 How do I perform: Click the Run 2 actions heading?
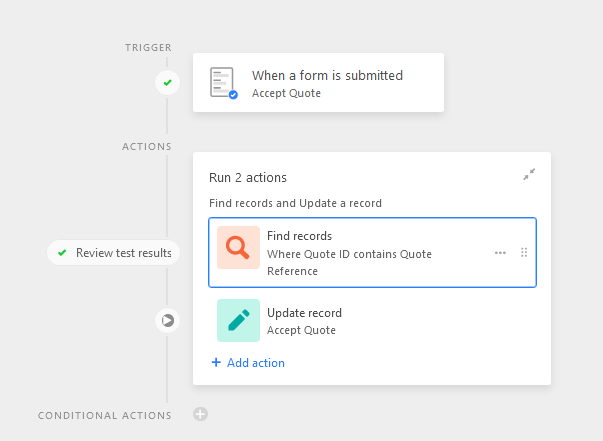click(x=248, y=178)
